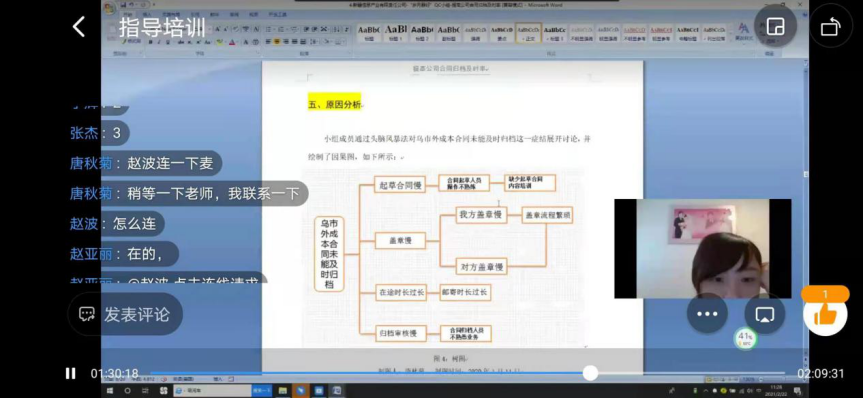
Task: Tap the screen cast icon
Action: pos(764,314)
